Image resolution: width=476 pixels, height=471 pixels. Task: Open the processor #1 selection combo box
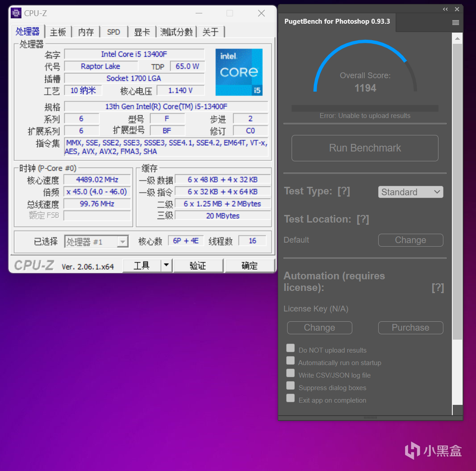[96, 242]
